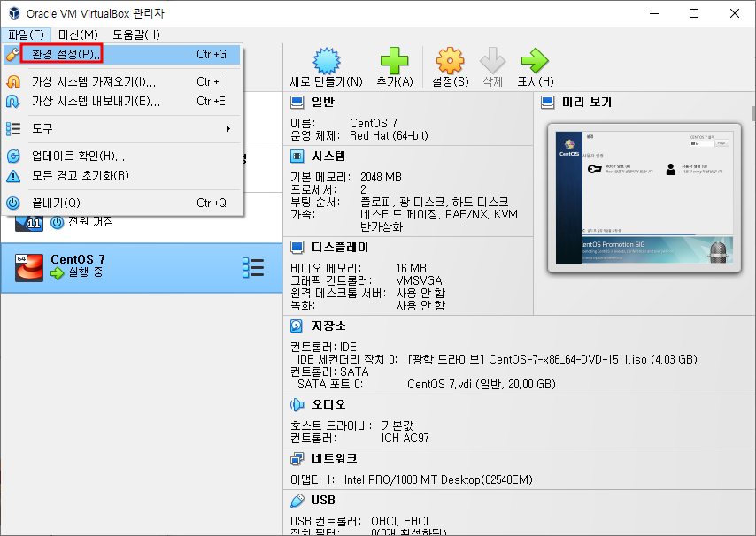The width and height of the screenshot is (756, 536).
Task: Click the 오디오 section header
Action: coord(328,404)
